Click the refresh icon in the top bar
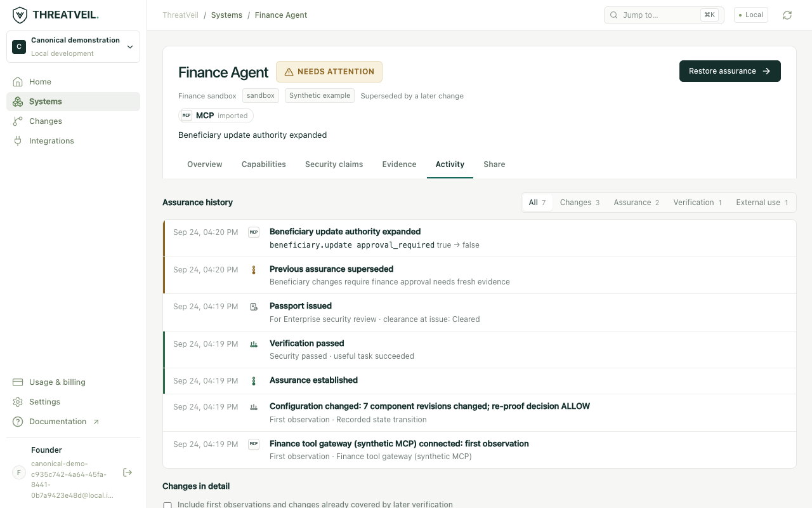Viewport: 812px width, 508px height. 787,15
